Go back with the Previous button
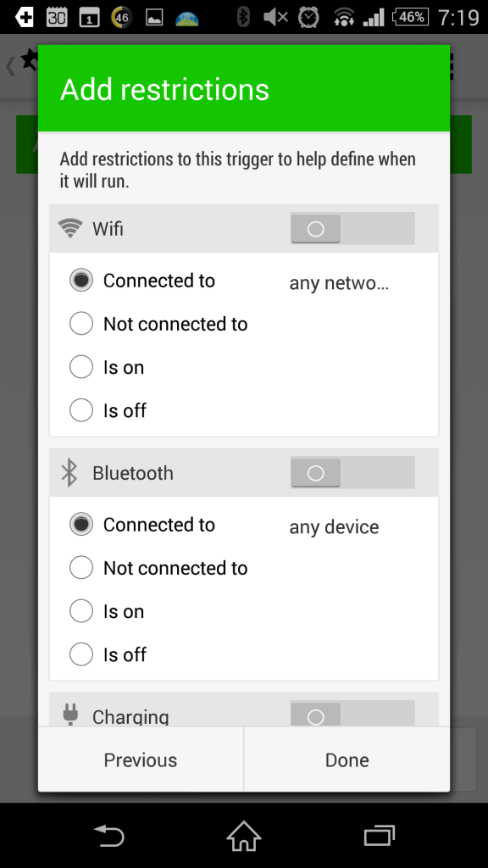 (x=141, y=759)
